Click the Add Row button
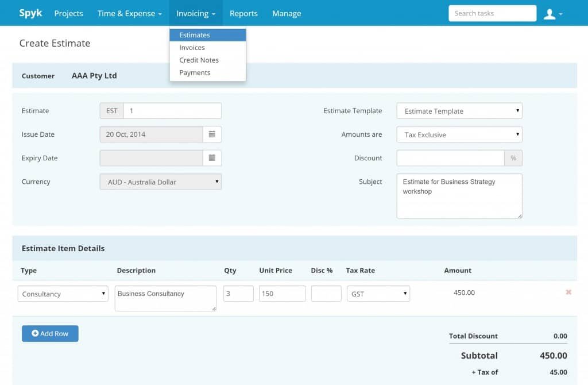 pos(50,333)
